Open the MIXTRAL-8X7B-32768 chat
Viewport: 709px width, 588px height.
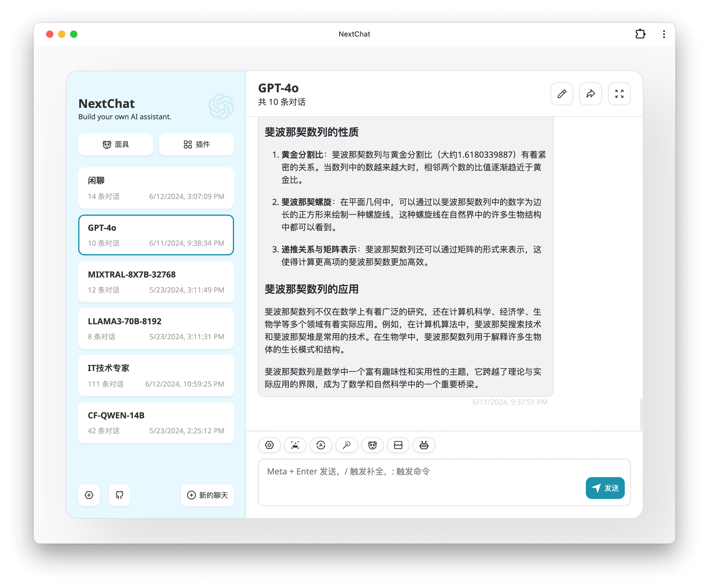click(x=156, y=282)
